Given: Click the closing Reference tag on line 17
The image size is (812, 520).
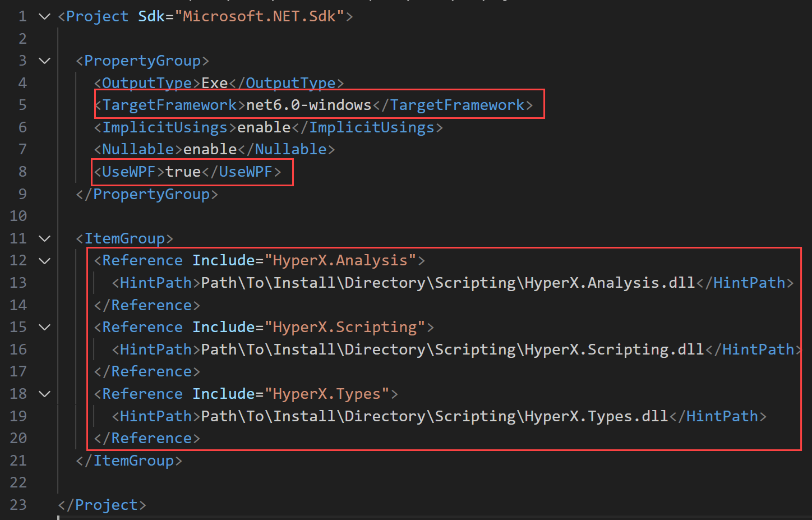Looking at the screenshot, I should tap(147, 371).
